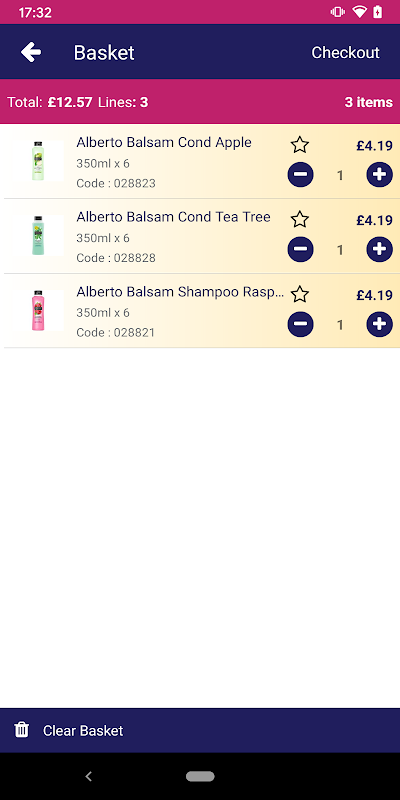The height and width of the screenshot is (800, 400).
Task: Tap minus icon for Shampoo Raspberry item
Action: click(x=301, y=324)
